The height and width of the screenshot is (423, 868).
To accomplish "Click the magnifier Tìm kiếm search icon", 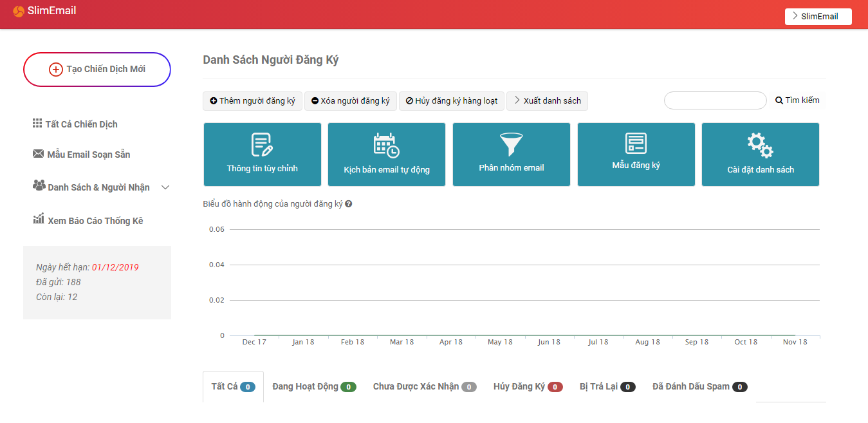I will tap(779, 100).
